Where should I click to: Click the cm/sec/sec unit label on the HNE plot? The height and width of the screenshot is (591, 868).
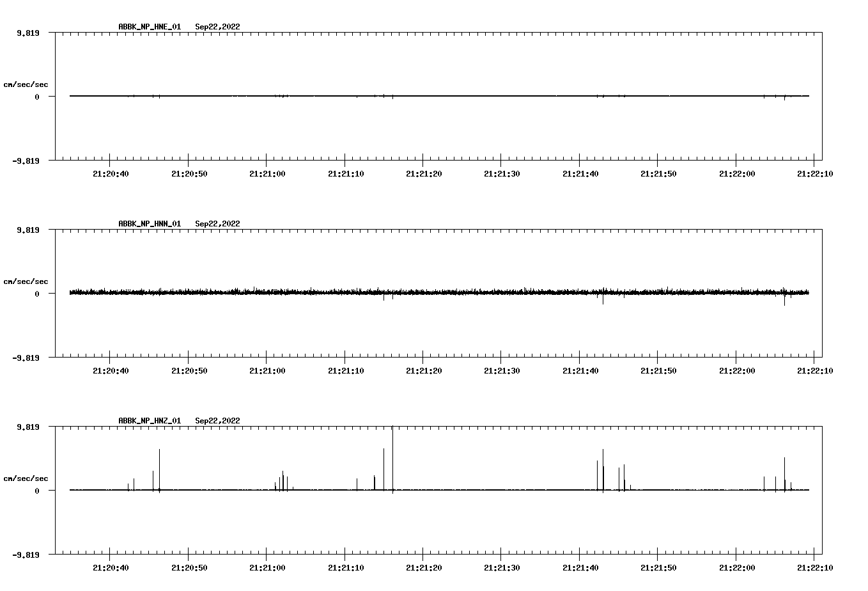click(x=26, y=84)
